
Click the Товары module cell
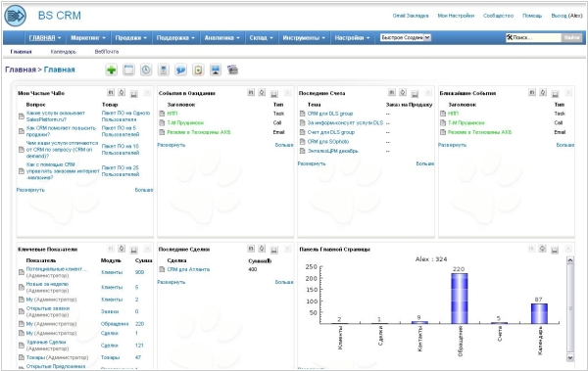click(x=110, y=357)
